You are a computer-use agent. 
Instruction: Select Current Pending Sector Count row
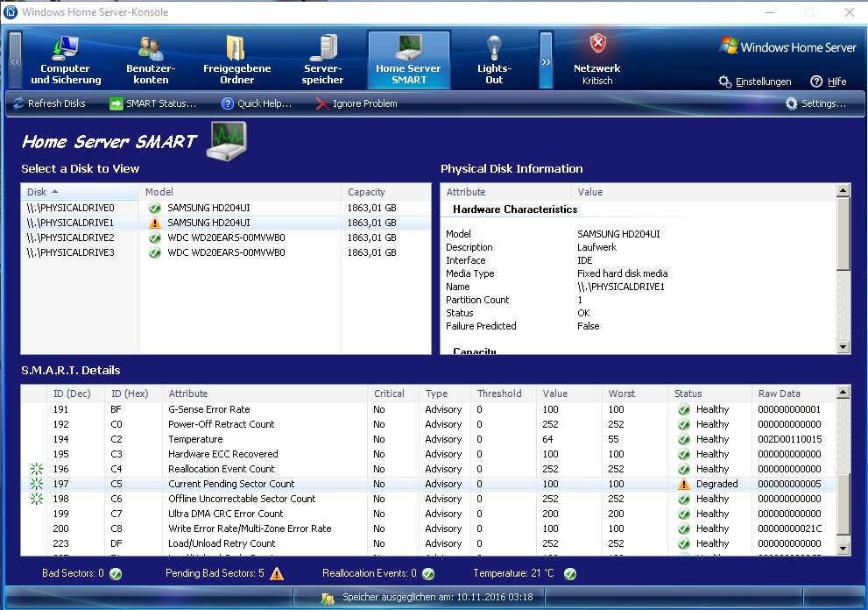click(x=231, y=484)
